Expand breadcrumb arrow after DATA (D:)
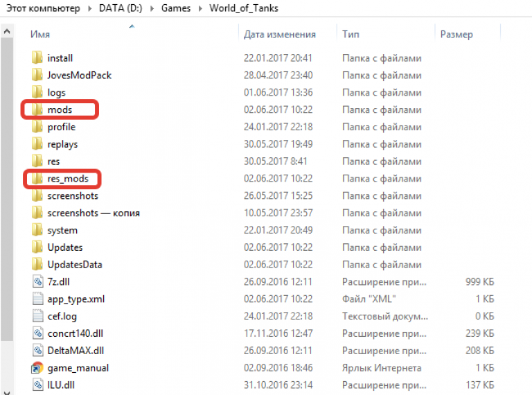The image size is (532, 395). click(152, 9)
